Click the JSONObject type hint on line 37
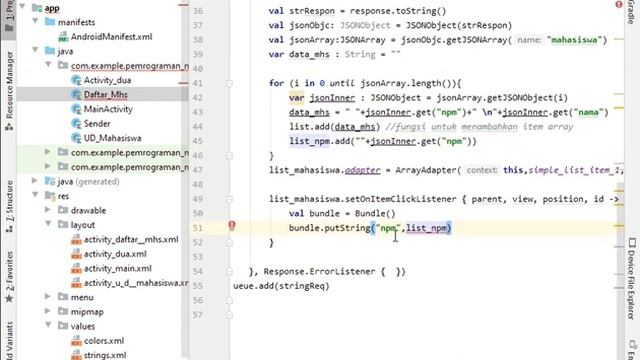This screenshot has height=360, width=640. pyautogui.click(x=365, y=25)
